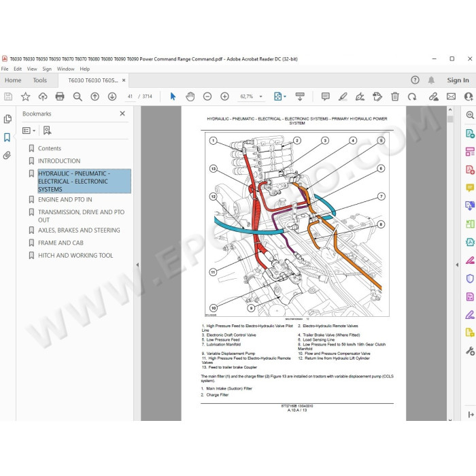This screenshot has height=476, width=476.
Task: Open the Sign menu
Action: [x=47, y=69]
